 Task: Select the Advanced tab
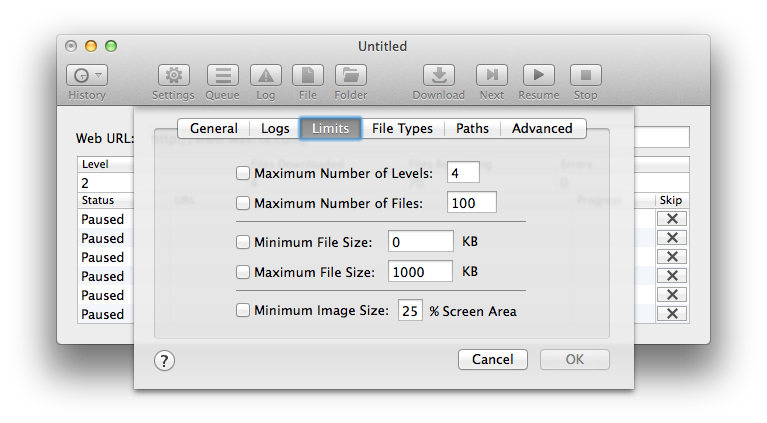pyautogui.click(x=542, y=128)
